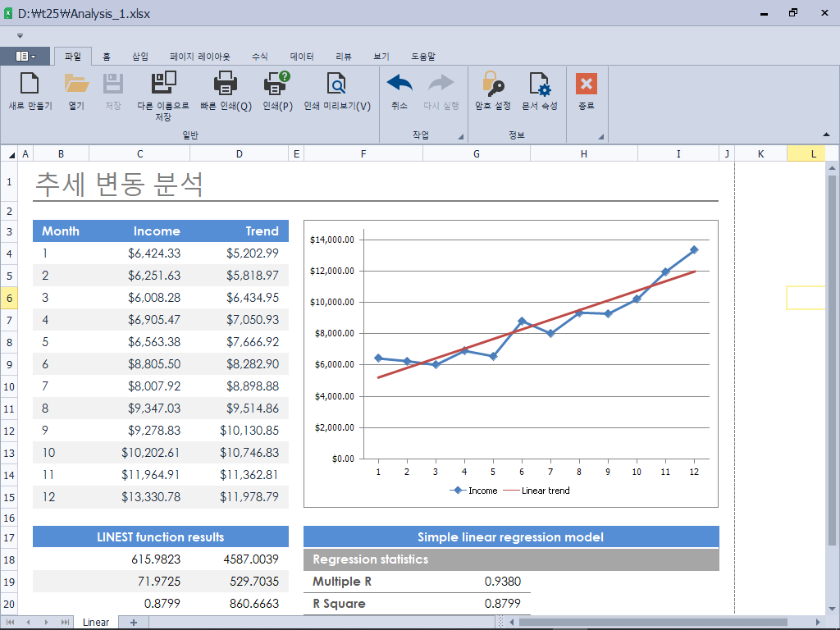
Task: Select the title cell 추세 변동 분석
Action: click(119, 184)
